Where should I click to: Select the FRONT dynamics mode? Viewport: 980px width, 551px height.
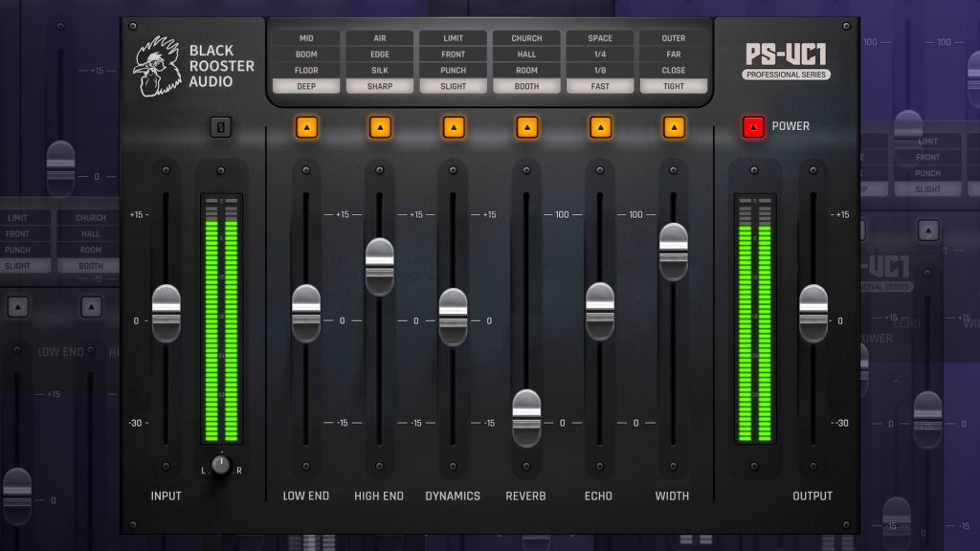tap(453, 55)
